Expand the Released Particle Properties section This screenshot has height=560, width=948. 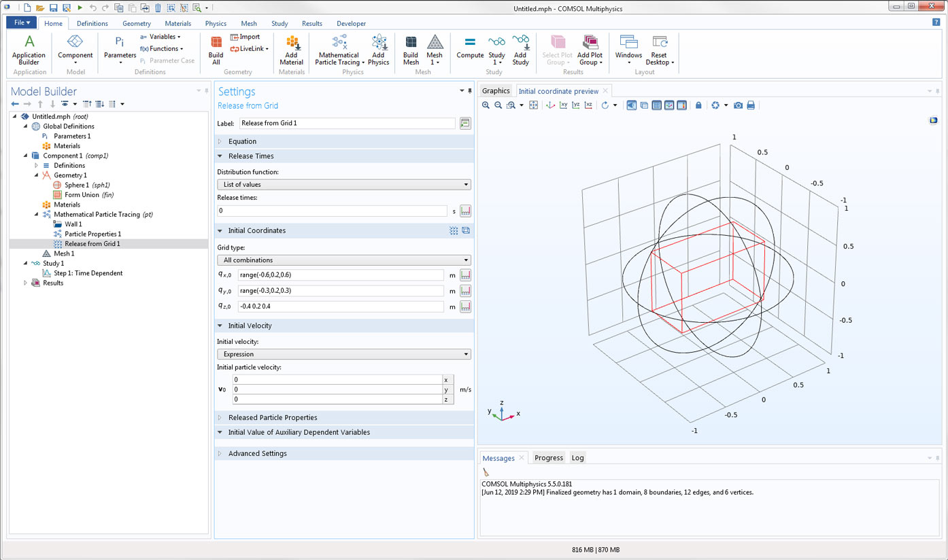(x=272, y=418)
